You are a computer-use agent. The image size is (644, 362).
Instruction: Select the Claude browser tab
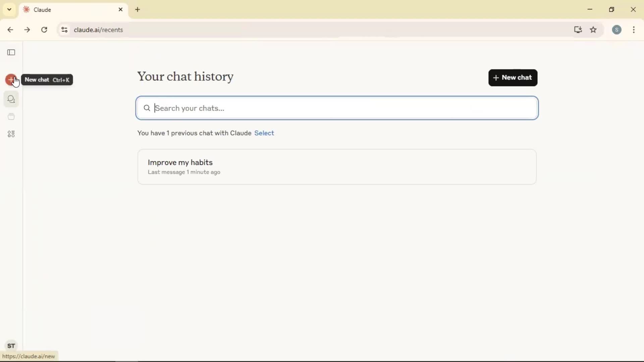(73, 10)
